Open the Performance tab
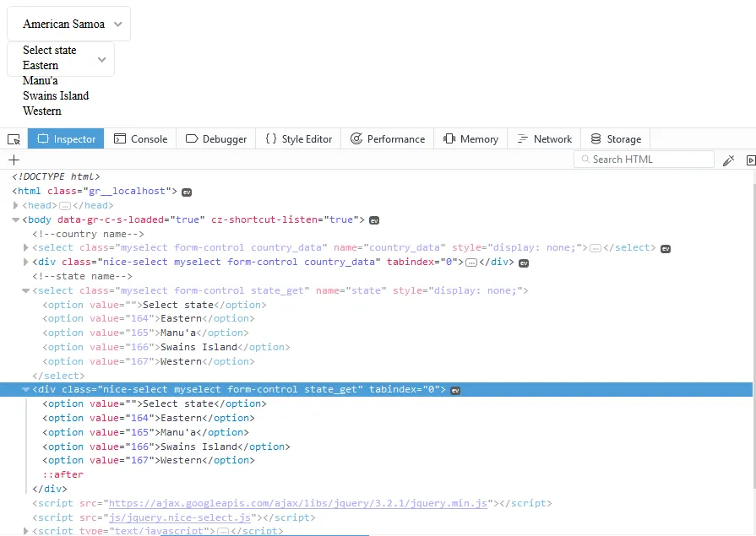Viewport: 756px width, 536px height. point(387,138)
